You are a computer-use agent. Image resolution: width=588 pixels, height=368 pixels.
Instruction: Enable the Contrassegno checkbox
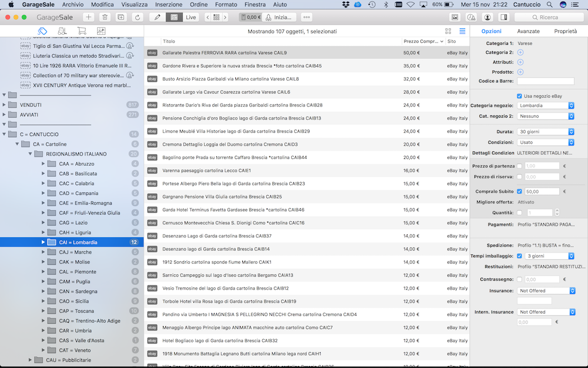point(519,279)
